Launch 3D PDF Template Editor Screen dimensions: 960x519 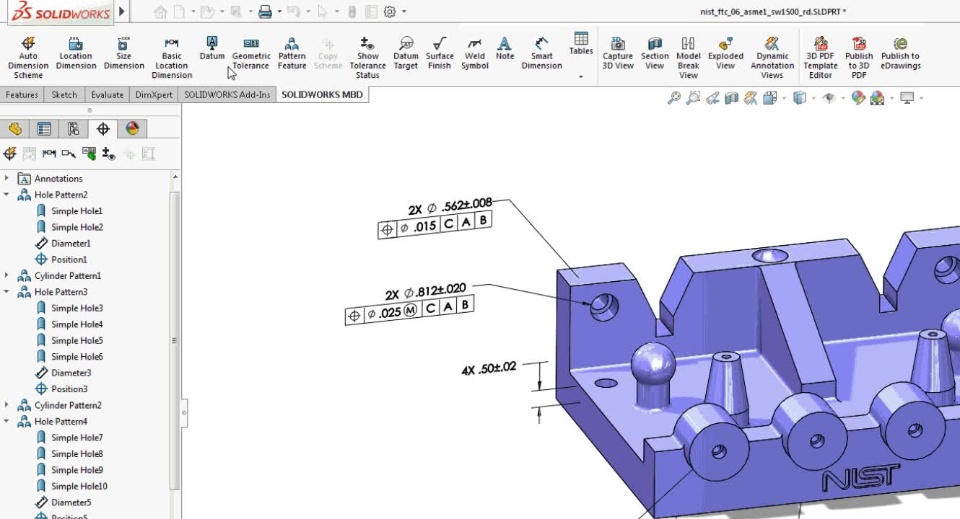(x=820, y=57)
